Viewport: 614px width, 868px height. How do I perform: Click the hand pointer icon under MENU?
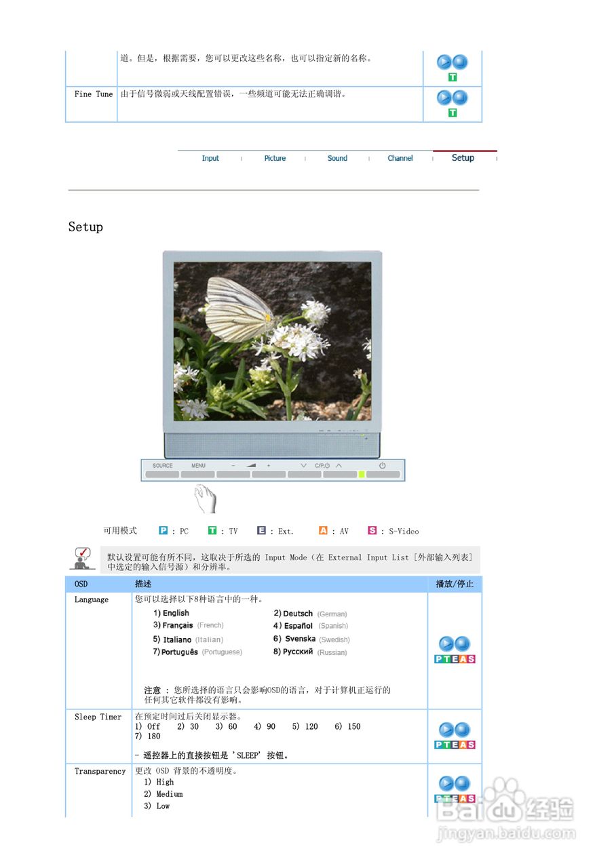(205, 498)
